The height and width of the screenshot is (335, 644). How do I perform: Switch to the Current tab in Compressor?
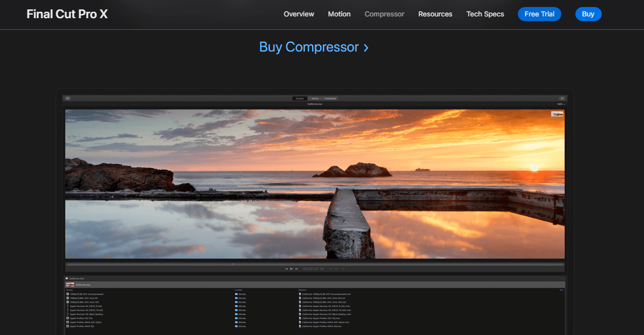pos(300,98)
